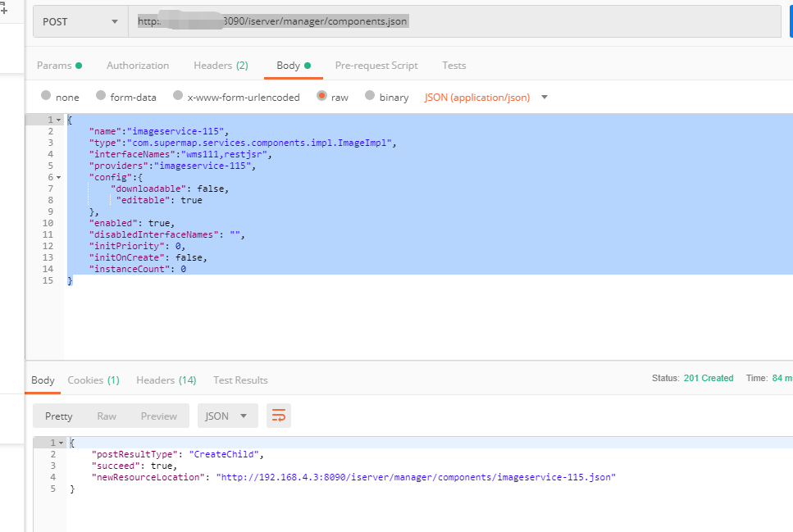Select the Preview response view
This screenshot has width=793, height=532.
pos(159,416)
